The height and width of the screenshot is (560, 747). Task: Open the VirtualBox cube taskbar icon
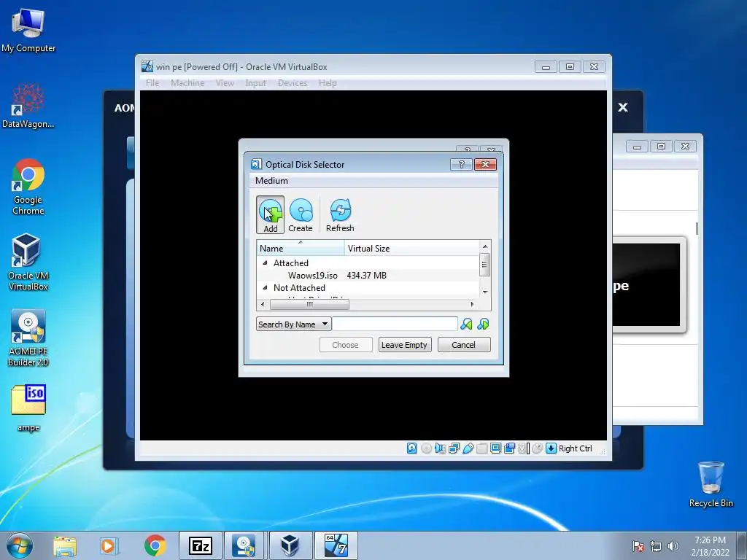290,545
